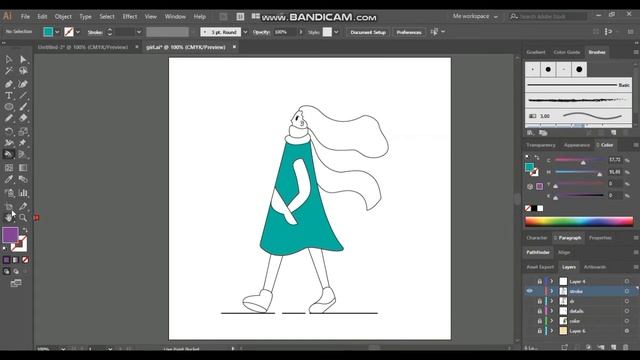
Task: Switch to the Artboards panel tab
Action: [x=595, y=267]
